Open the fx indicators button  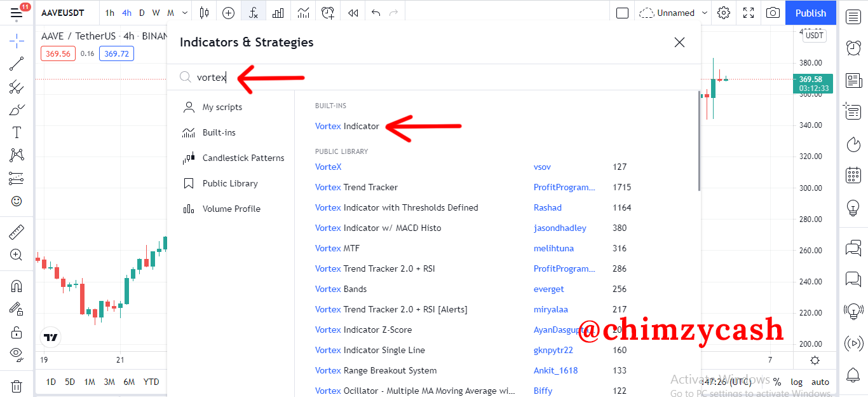[254, 13]
